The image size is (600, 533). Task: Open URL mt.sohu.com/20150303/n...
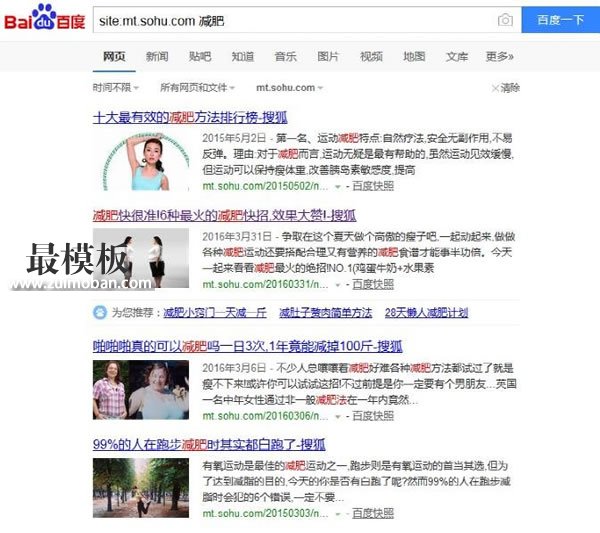(265, 513)
